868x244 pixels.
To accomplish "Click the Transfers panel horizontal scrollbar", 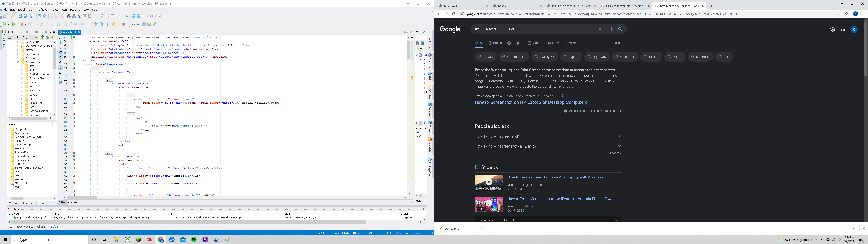I will 189,222.
